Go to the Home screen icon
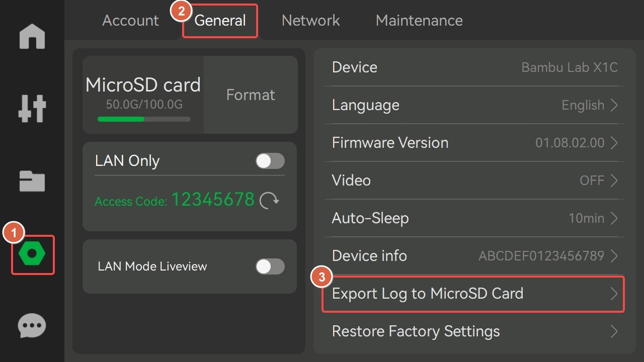The height and width of the screenshot is (362, 644). 32,36
